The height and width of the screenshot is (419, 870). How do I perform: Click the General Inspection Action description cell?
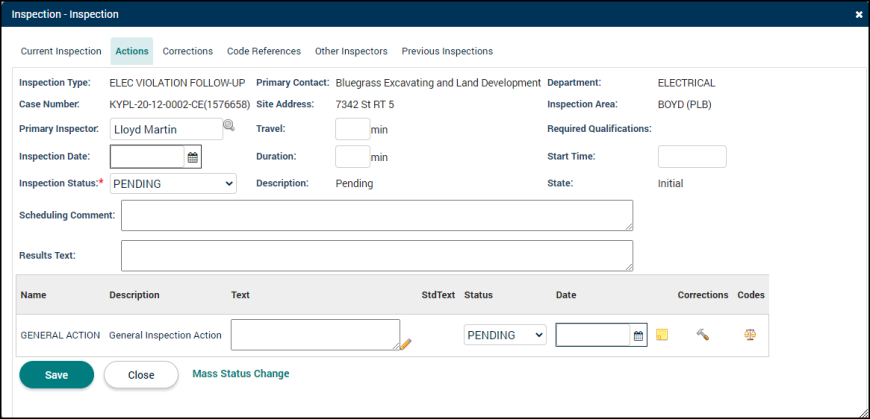(165, 335)
